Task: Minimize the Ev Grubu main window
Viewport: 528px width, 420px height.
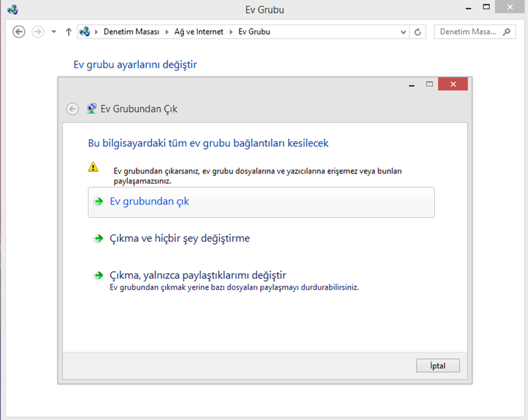Action: click(468, 7)
